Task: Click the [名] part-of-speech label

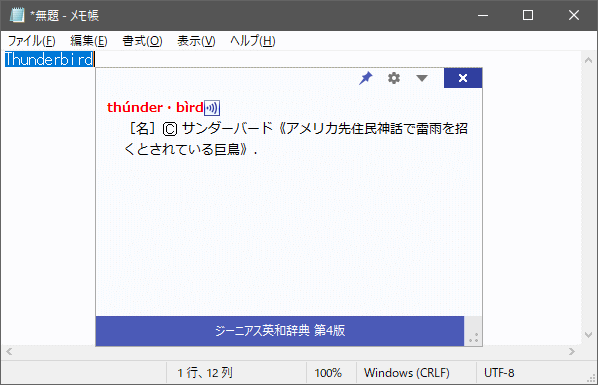Action: coord(142,129)
